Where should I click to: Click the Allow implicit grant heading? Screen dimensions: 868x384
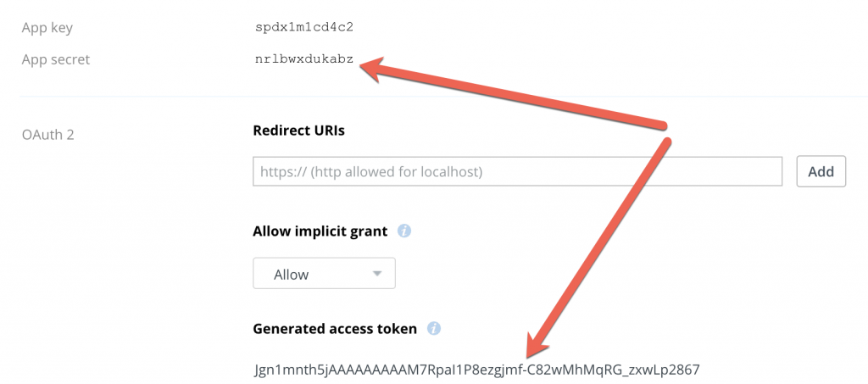(x=320, y=231)
